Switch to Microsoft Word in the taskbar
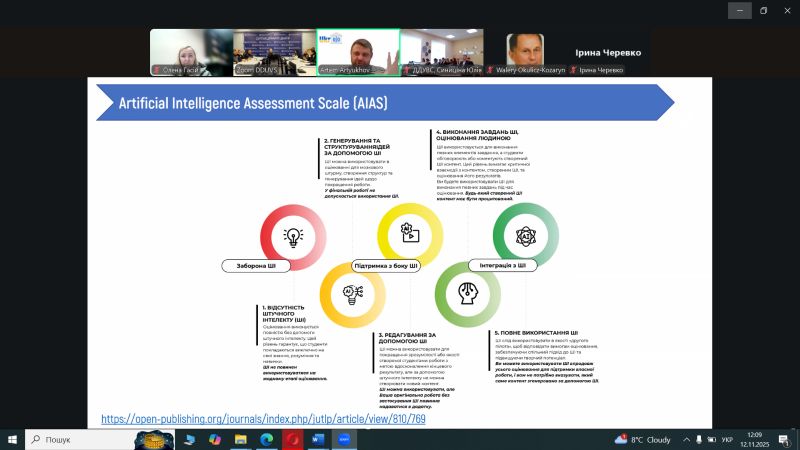800x450 pixels. coord(318,439)
